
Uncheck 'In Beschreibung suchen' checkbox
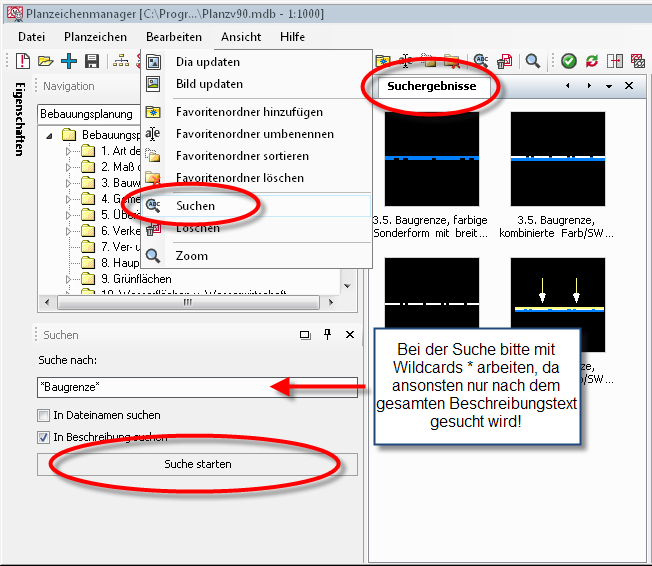(x=44, y=437)
